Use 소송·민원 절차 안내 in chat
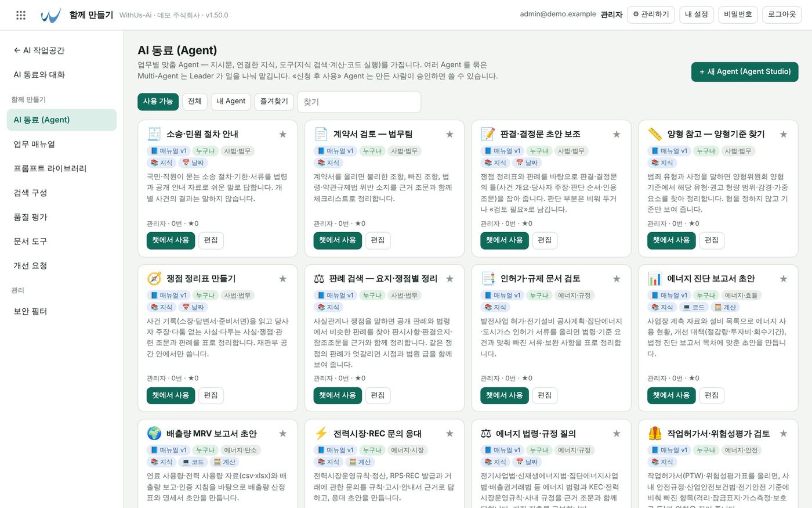Screen dimensions: 812x508 point(171,240)
